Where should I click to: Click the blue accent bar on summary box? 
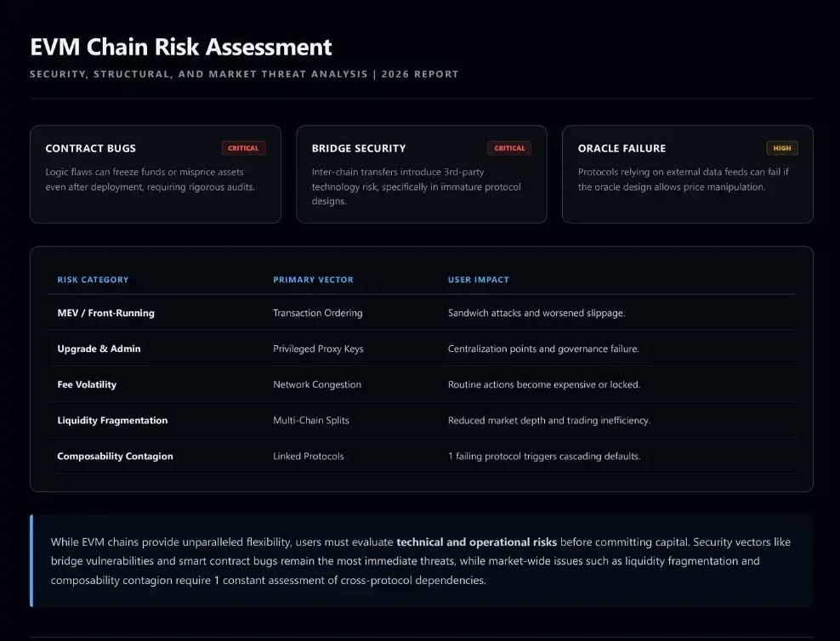(31, 561)
